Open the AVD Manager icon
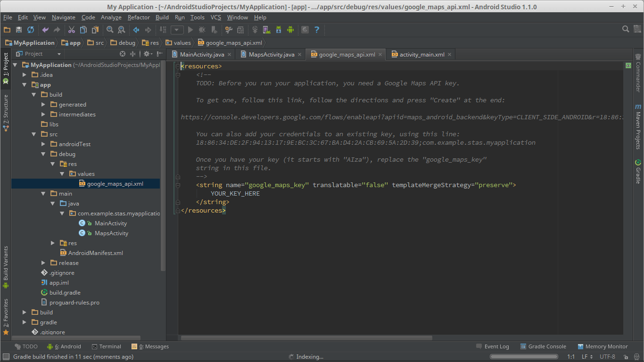This screenshot has width=644, height=362. pyautogui.click(x=267, y=30)
